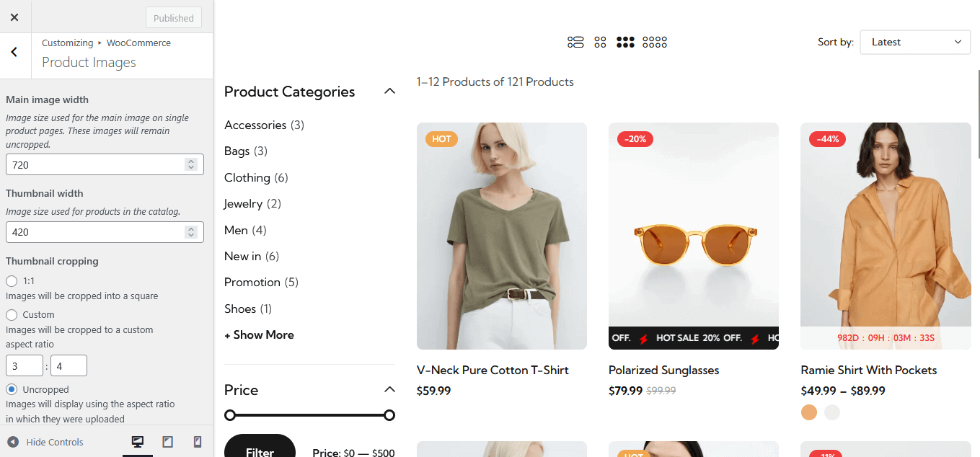The height and width of the screenshot is (457, 980).
Task: Click the Main image width field
Action: coord(95,165)
